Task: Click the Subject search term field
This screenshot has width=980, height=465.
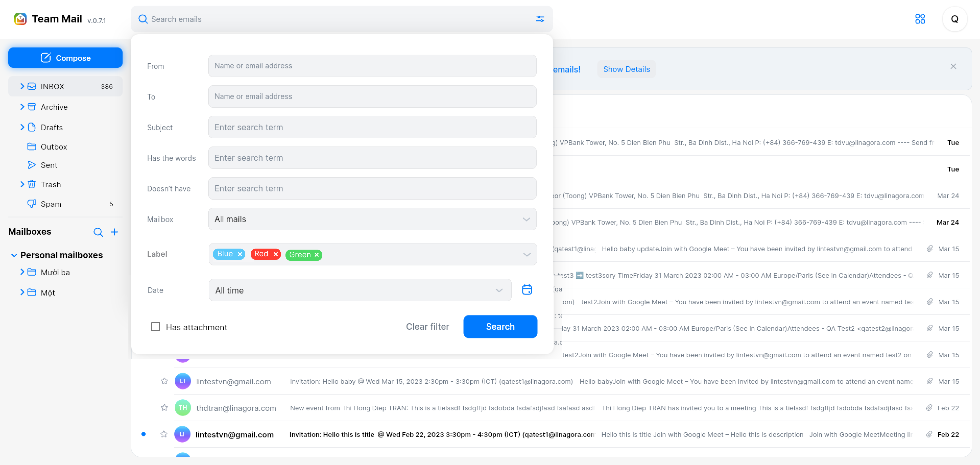Action: pyautogui.click(x=372, y=127)
